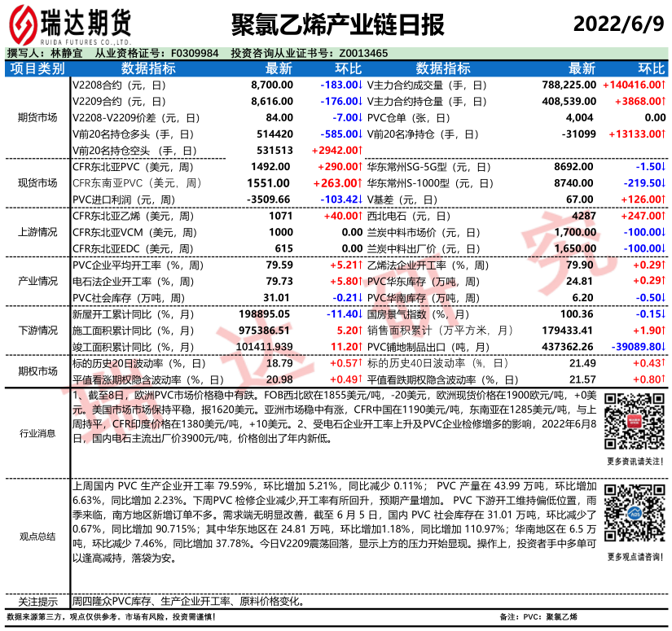Select the 上游情况 category cell
The width and height of the screenshot is (672, 631).
[37, 232]
